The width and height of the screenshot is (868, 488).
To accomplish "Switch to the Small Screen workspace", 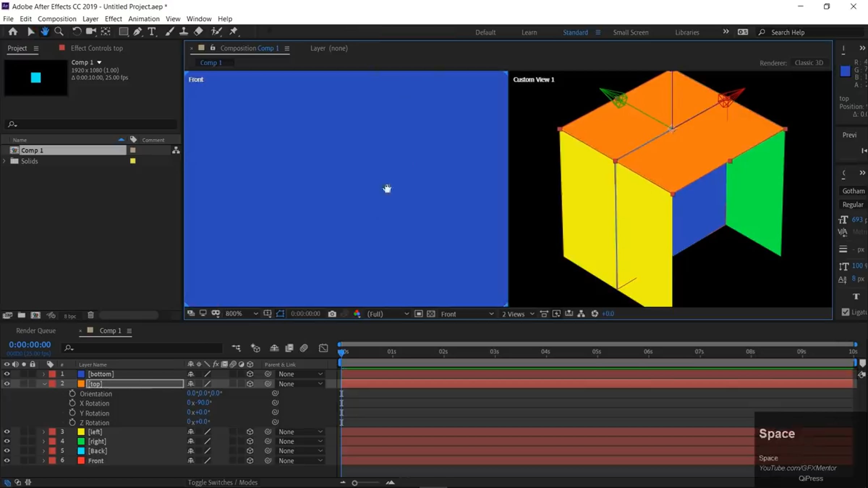I will [x=630, y=32].
